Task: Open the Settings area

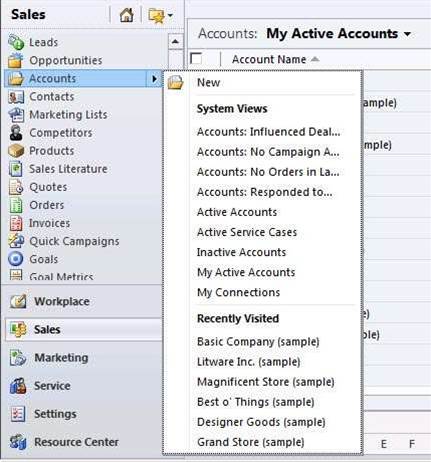Action: (55, 414)
